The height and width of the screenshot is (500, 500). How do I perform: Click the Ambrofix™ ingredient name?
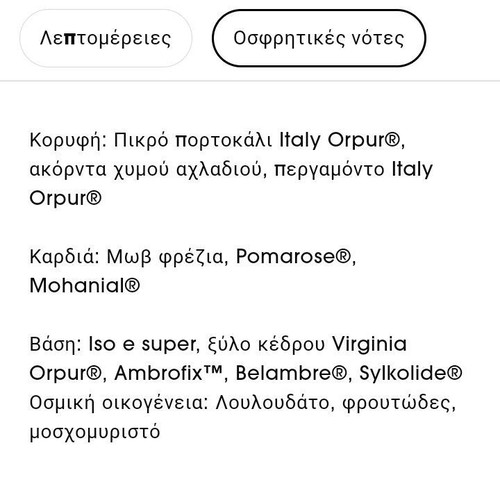168,373
